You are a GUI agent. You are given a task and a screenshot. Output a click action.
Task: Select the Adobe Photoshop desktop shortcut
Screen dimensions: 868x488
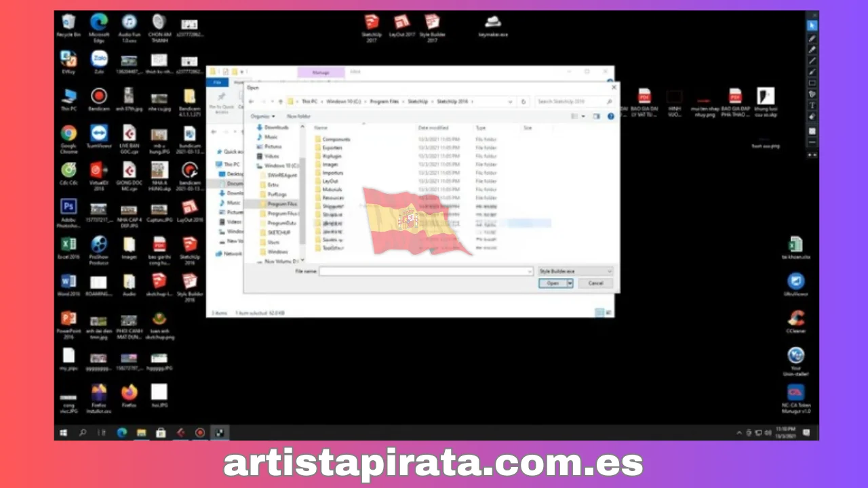click(x=68, y=213)
